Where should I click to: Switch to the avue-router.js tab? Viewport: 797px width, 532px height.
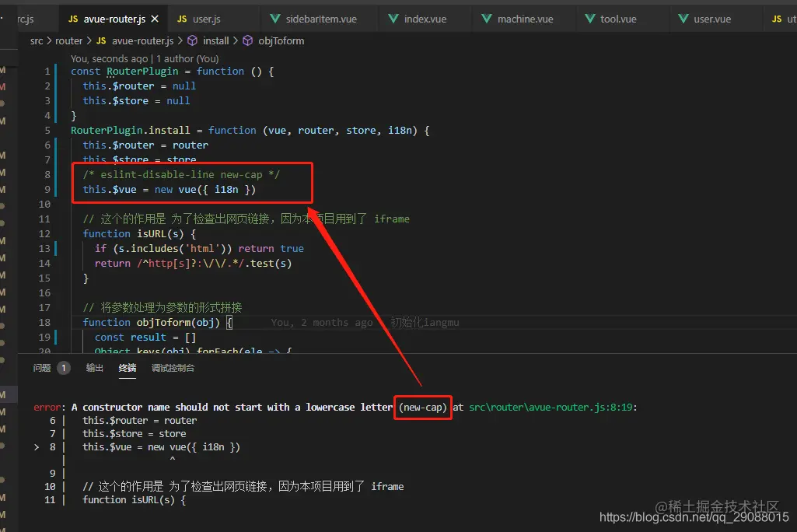point(114,19)
